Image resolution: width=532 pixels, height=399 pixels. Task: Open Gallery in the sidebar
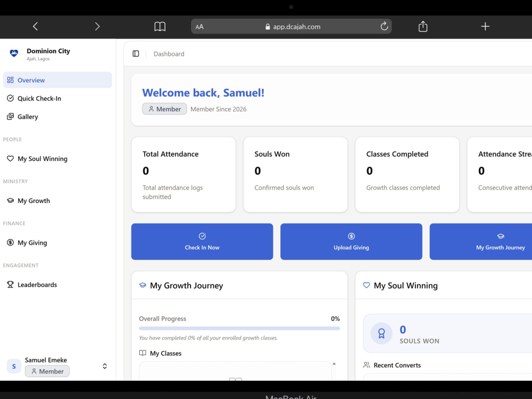tap(57, 117)
